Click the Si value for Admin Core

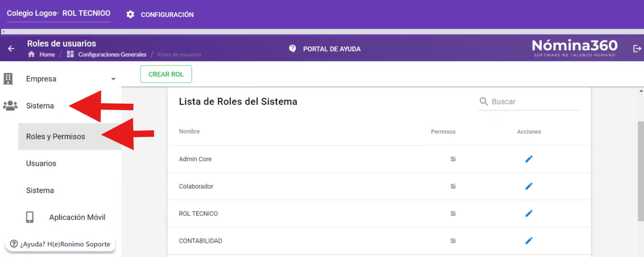453,159
